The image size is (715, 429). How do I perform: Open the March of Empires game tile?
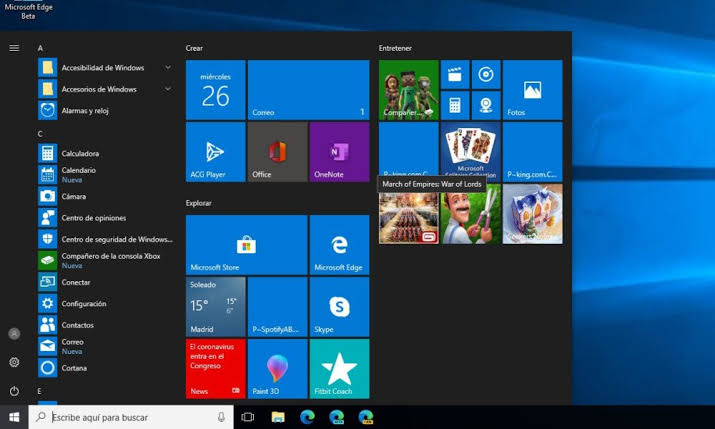(408, 215)
